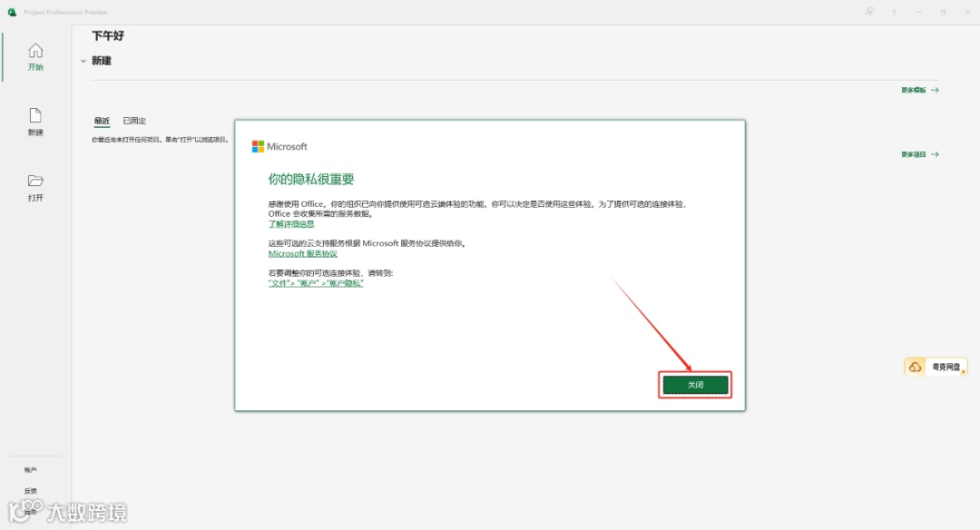Click the 夸克网盘 floating cloud icon
This screenshot has height=530, width=980.
tap(915, 367)
